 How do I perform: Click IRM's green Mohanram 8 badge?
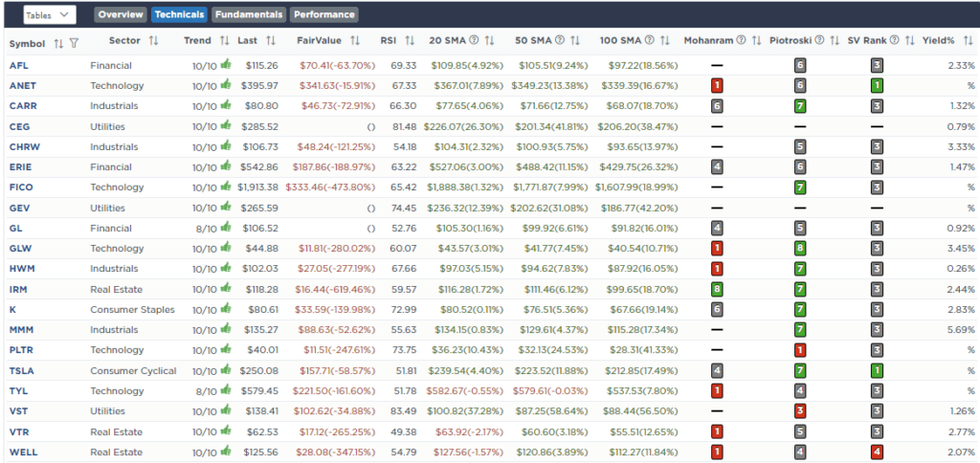717,289
